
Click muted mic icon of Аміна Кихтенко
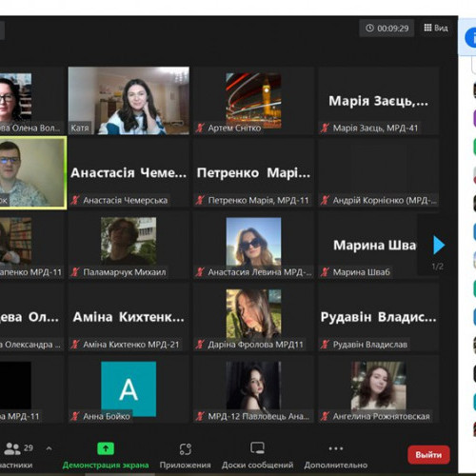coord(75,345)
